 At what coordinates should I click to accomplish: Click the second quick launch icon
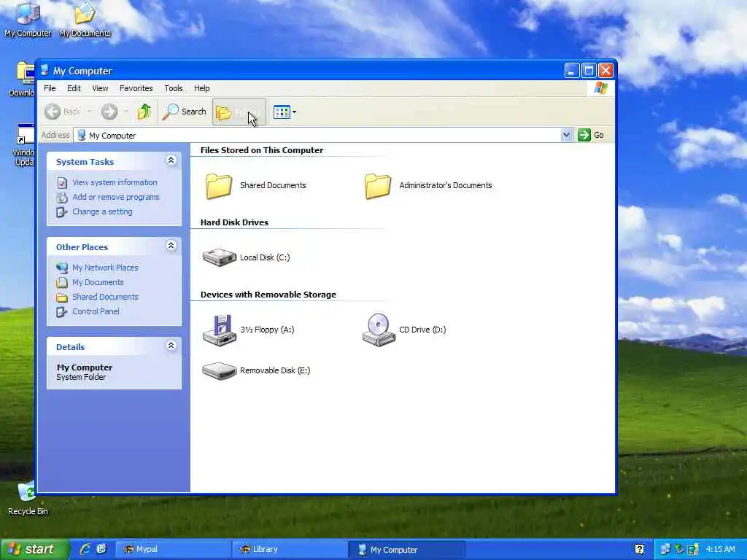point(101,550)
